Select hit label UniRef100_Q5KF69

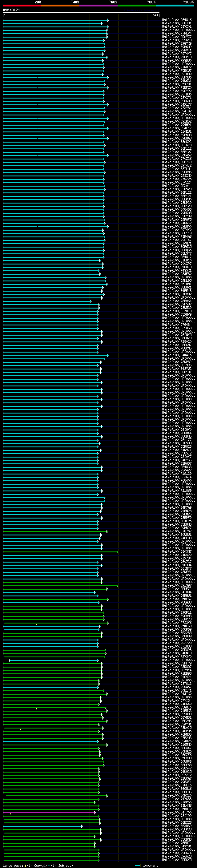[x=177, y=626]
